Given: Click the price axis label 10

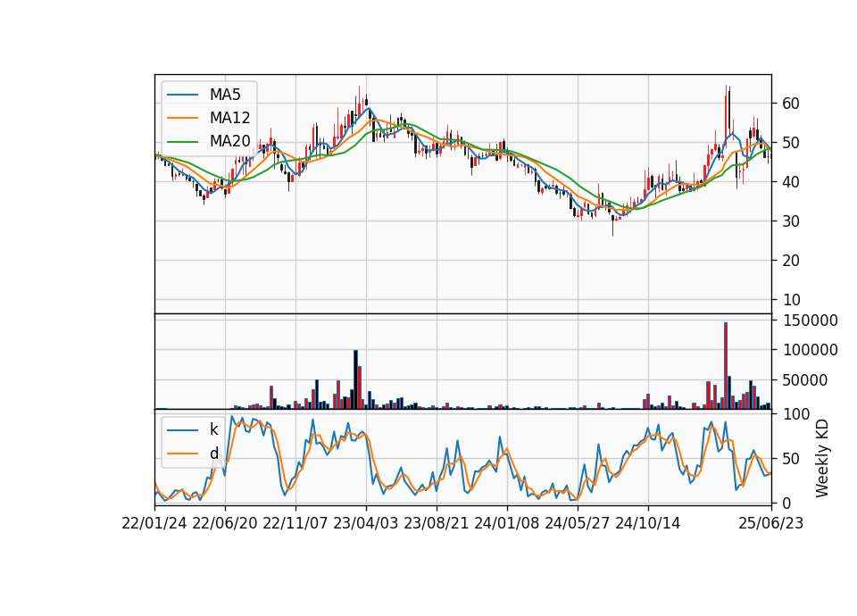Looking at the screenshot, I should [791, 300].
